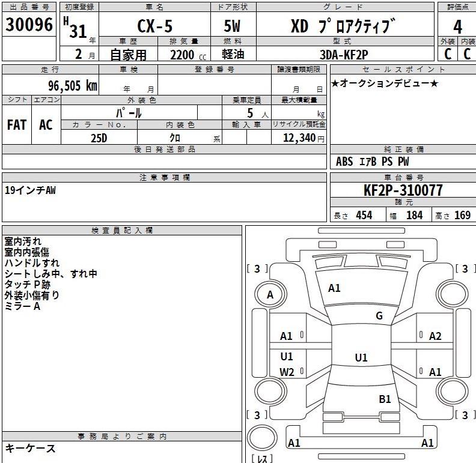Click the color number 25D
Screen dimensions: 476x463
click(99, 138)
